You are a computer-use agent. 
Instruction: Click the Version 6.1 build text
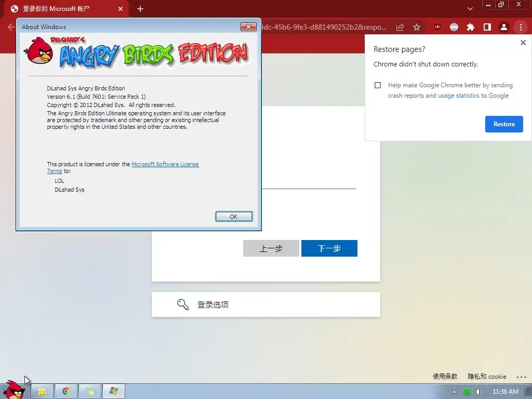pyautogui.click(x=96, y=97)
